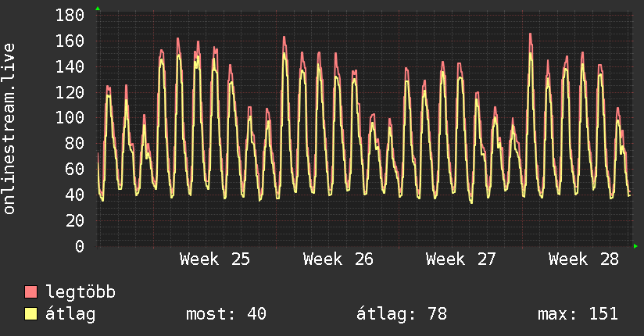Click the 60 y-axis tick label
The width and height of the screenshot is (644, 336).
74,170
